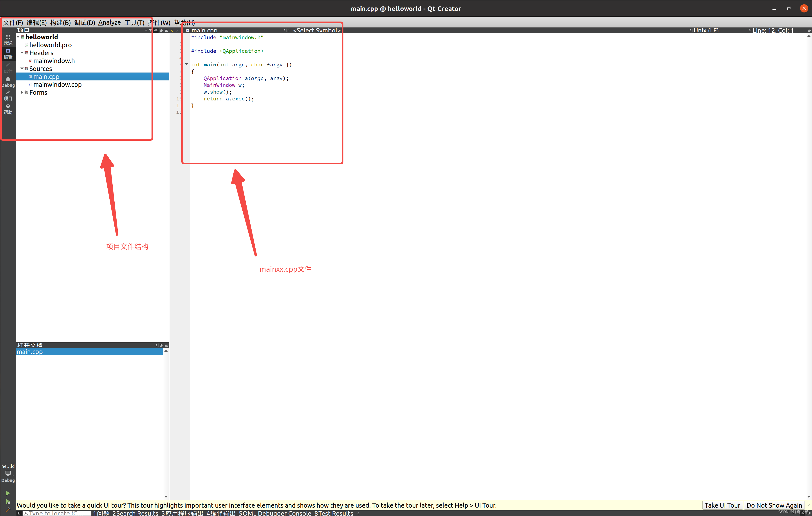Click Do Not Show Again button
This screenshot has width=812, height=516.
click(774, 505)
